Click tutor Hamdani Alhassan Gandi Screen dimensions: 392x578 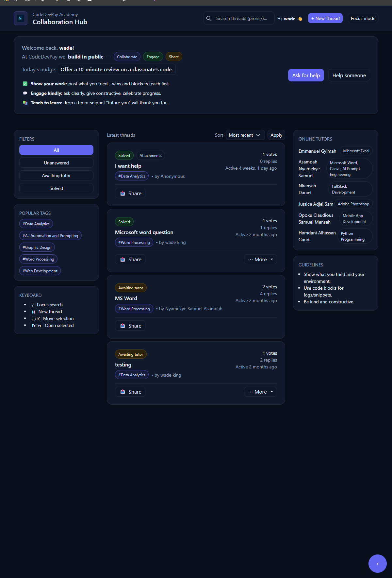click(x=317, y=236)
